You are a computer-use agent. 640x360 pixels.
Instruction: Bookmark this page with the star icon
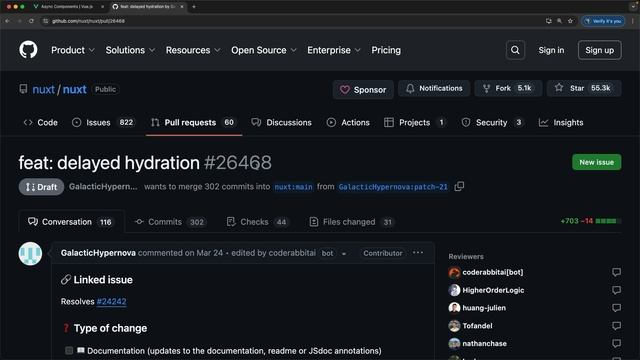570,21
